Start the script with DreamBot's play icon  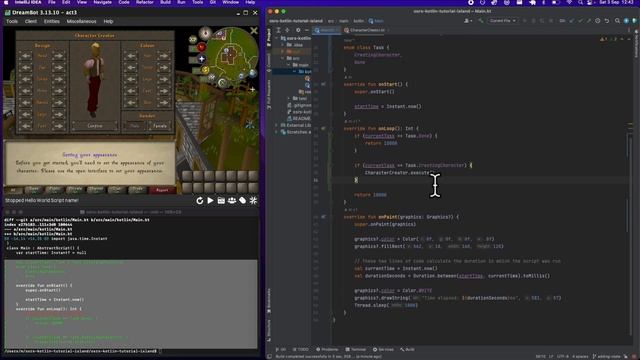(210, 200)
